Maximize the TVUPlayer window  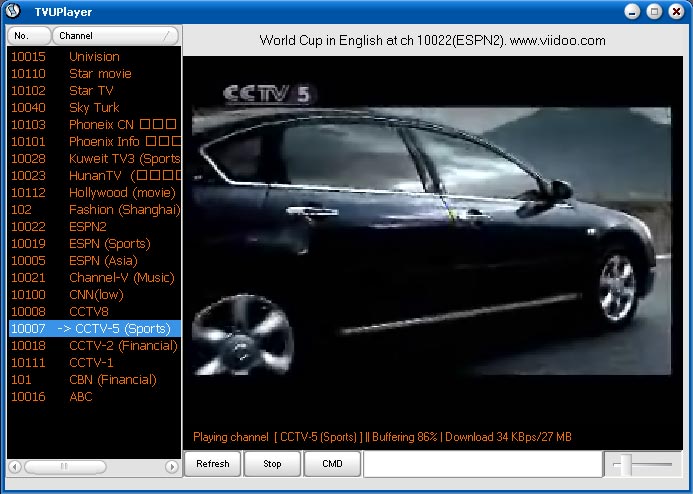[655, 11]
